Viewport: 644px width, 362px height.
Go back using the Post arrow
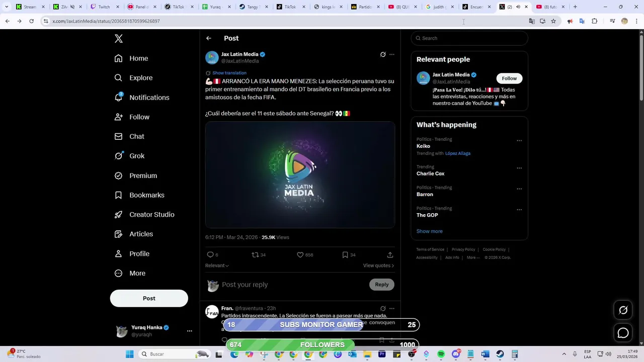[209, 38]
